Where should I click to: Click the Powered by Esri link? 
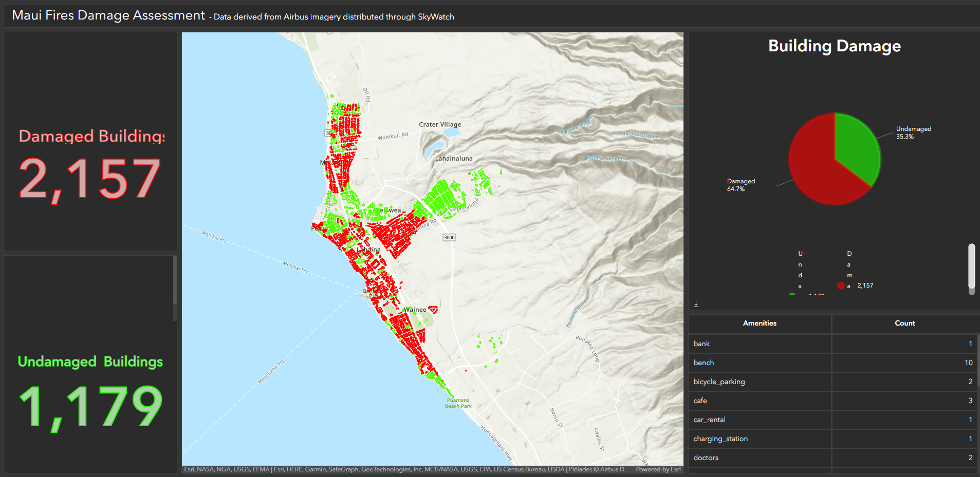(657, 469)
